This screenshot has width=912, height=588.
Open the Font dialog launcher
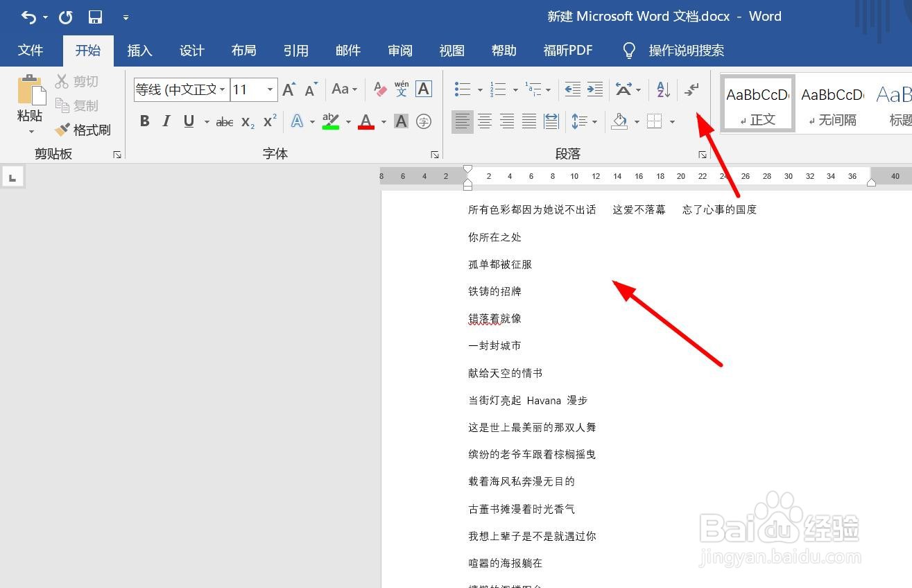tap(435, 155)
